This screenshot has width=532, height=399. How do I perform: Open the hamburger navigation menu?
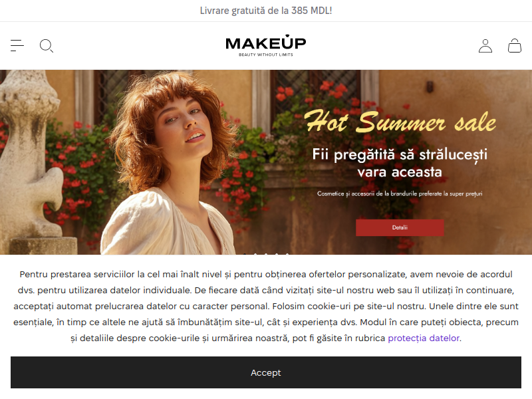point(17,45)
